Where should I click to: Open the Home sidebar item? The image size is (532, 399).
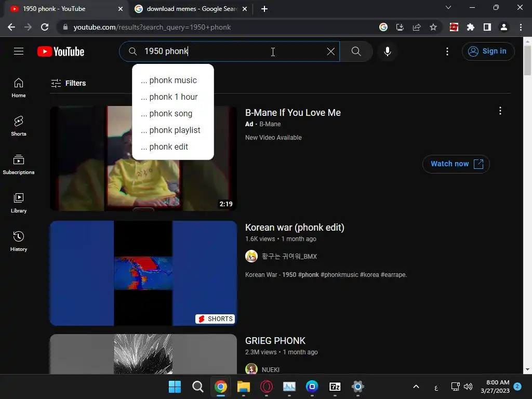19,88
